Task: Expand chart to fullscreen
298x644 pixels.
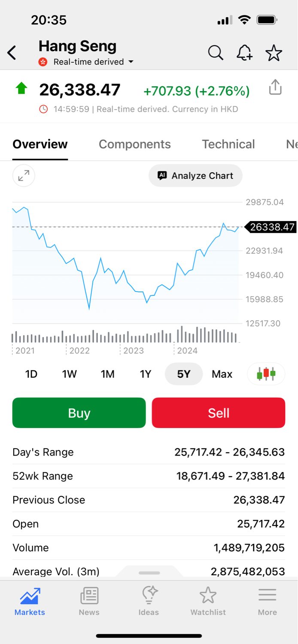Action: click(24, 176)
